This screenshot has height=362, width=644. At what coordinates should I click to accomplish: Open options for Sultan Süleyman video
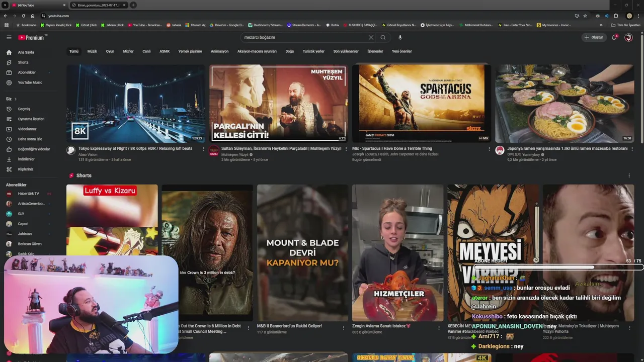coord(346,149)
